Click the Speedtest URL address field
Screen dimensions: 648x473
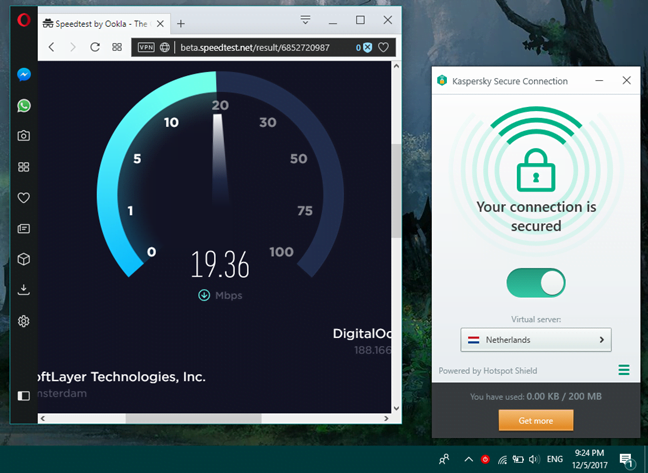(255, 48)
